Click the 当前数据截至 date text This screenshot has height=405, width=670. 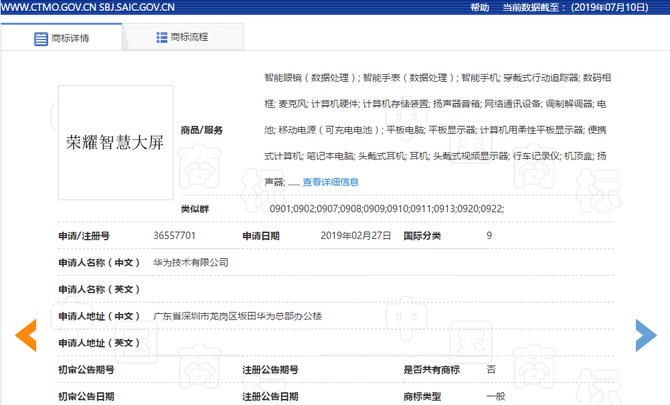pos(576,7)
